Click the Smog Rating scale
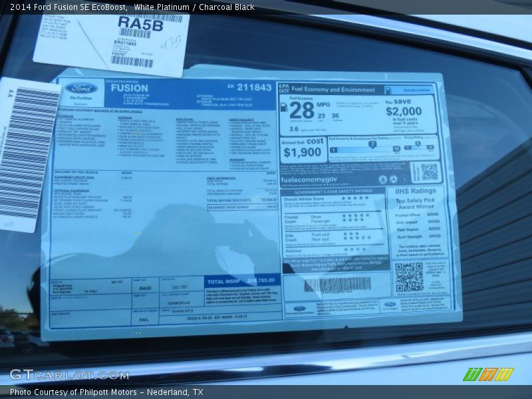Image resolution: width=532 pixels, height=399 pixels. click(x=419, y=146)
